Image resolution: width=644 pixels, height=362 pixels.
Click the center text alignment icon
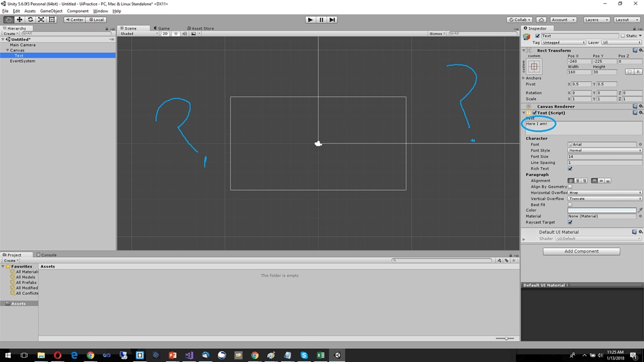point(578,181)
